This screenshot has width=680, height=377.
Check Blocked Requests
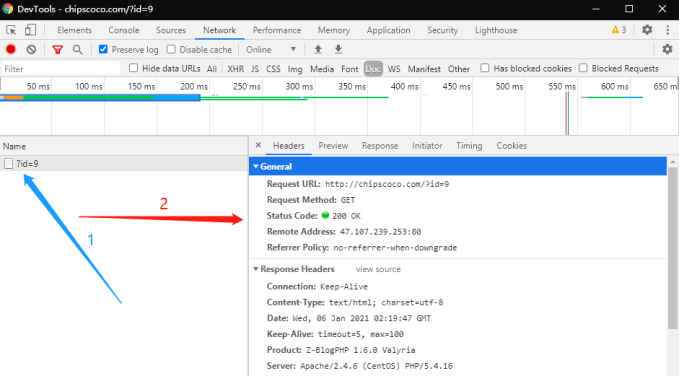tap(583, 68)
